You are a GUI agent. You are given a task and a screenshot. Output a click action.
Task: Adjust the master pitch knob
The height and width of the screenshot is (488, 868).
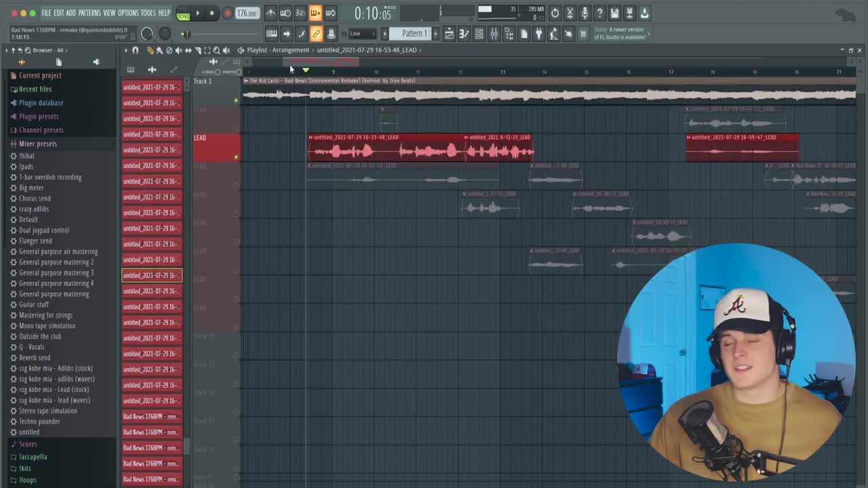(165, 34)
